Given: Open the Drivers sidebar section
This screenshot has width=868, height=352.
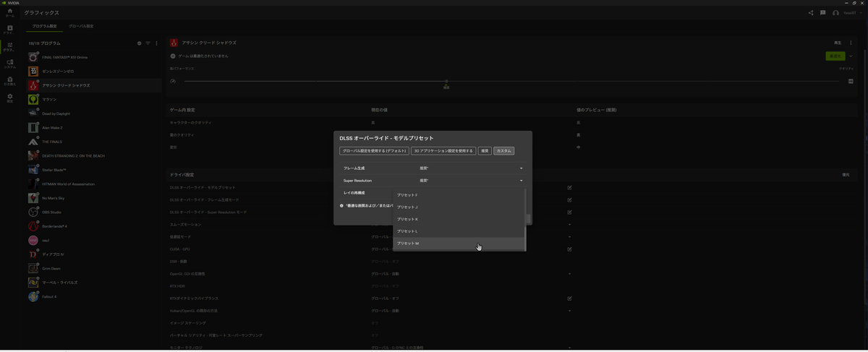Looking at the screenshot, I should click(x=9, y=30).
